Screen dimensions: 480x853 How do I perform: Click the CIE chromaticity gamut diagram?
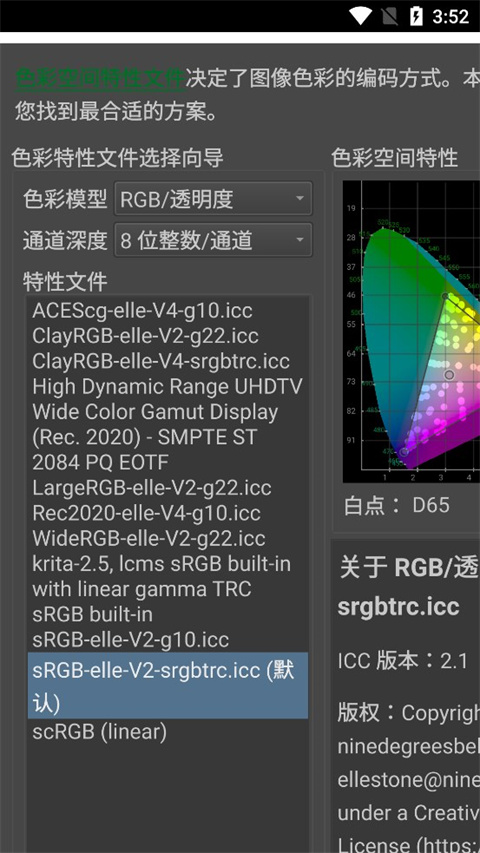tap(411, 332)
